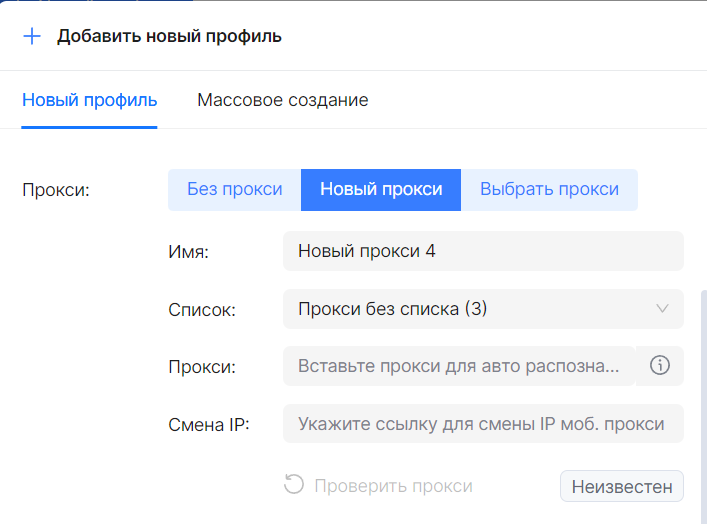The image size is (707, 524).
Task: Click the Имя: field label
Action: pyautogui.click(x=188, y=252)
